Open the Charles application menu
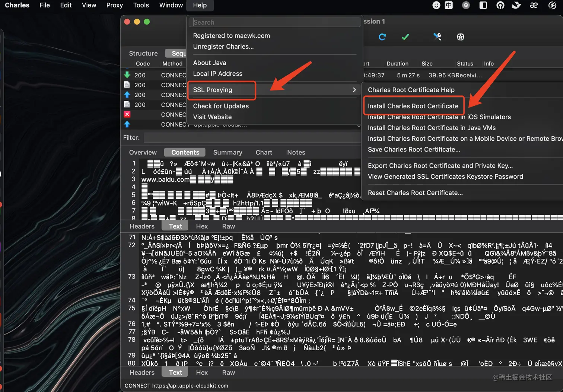Viewport: 563px width, 392px height. pyautogui.click(x=17, y=5)
